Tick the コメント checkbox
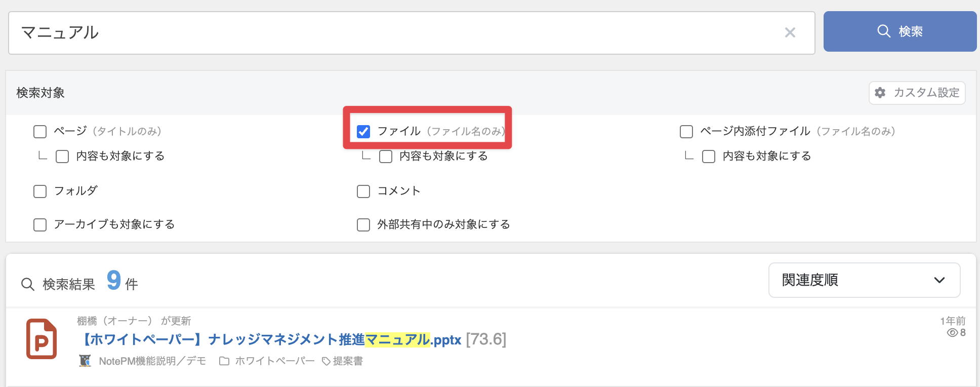 363,191
